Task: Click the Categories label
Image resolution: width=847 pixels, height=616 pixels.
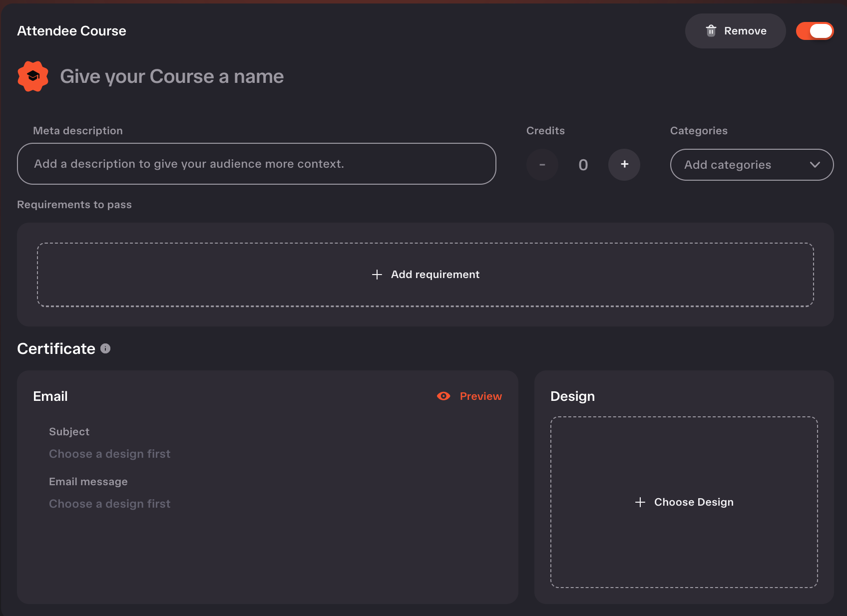Action: pyautogui.click(x=699, y=131)
